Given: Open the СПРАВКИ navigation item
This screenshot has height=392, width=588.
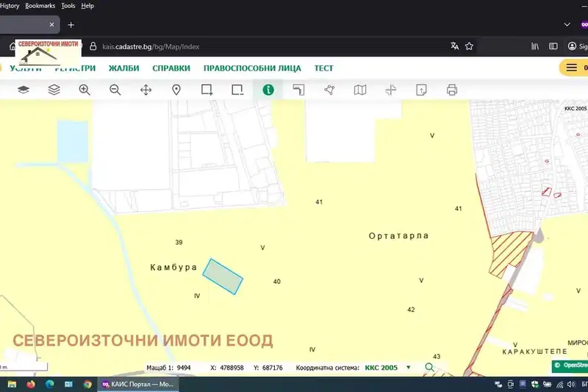Looking at the screenshot, I should click(171, 68).
